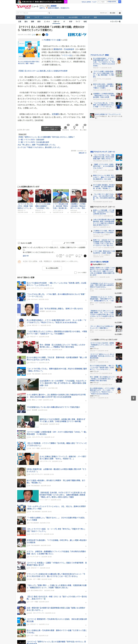The image size is (138, 644).
Task: Click the search magnifier icon beside the keyword field
Action: [49, 13]
